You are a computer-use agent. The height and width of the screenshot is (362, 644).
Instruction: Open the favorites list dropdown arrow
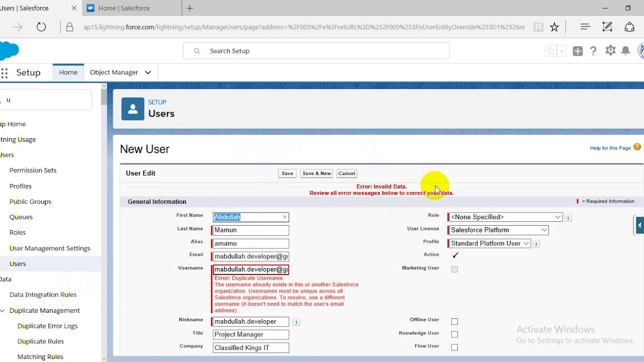coord(561,51)
